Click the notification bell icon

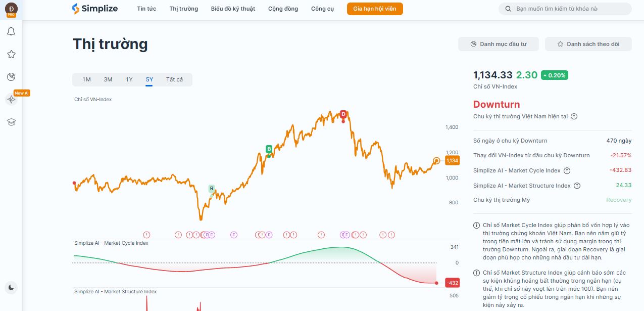[x=11, y=32]
